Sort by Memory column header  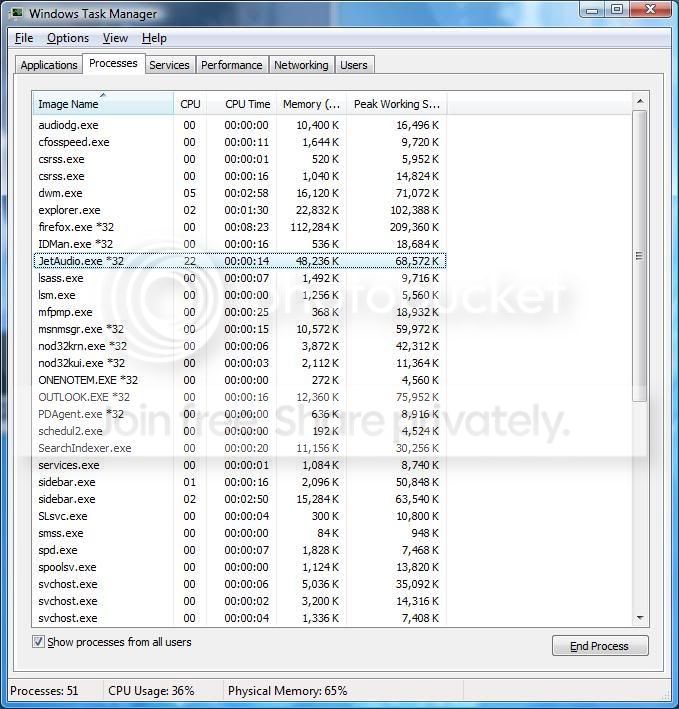coord(311,104)
